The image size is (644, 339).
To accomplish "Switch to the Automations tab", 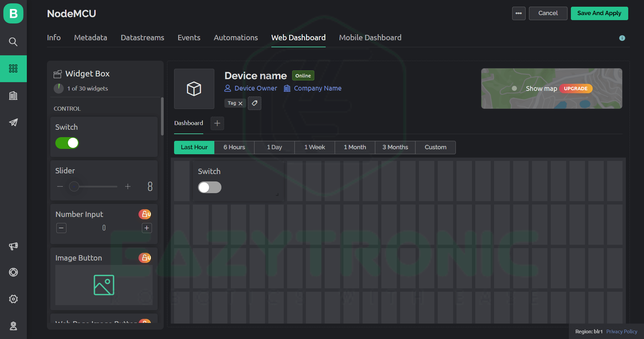I will click(236, 38).
